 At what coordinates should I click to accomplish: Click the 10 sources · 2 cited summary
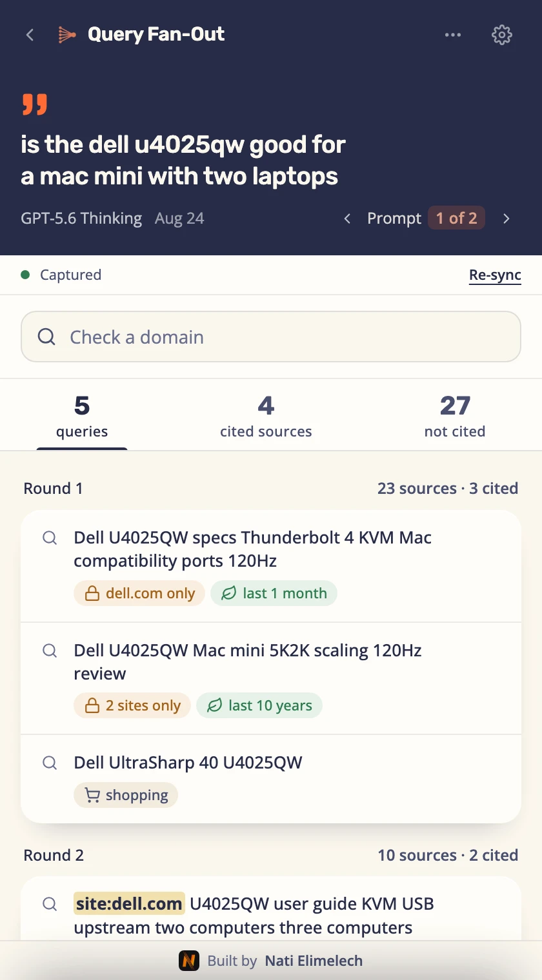(x=448, y=856)
